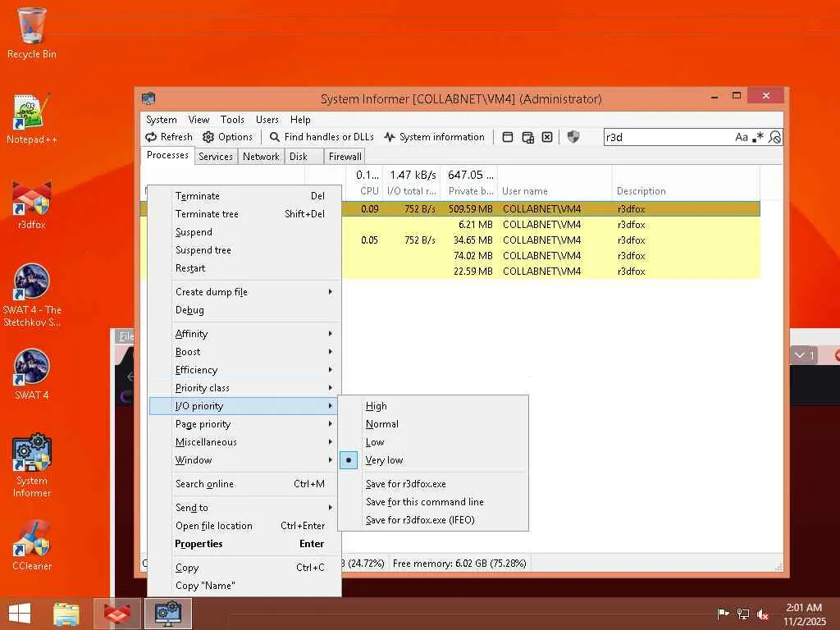Switch to the Services tab
Screen dimensions: 840x630
coord(216,157)
